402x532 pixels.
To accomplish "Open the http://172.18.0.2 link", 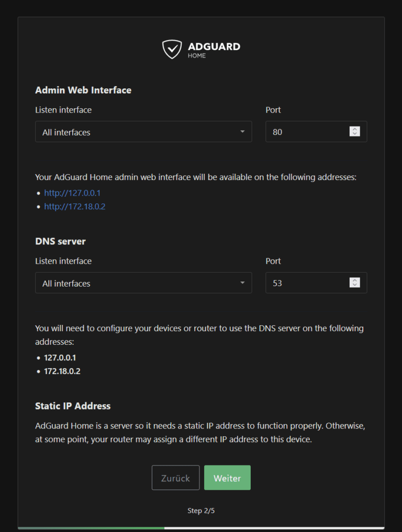I will coord(74,206).
